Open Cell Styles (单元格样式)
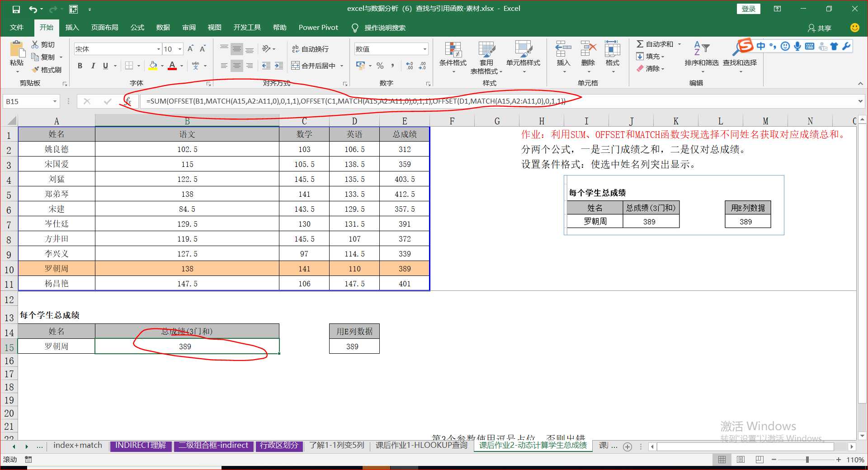Screen dimensions: 868x470 523,57
